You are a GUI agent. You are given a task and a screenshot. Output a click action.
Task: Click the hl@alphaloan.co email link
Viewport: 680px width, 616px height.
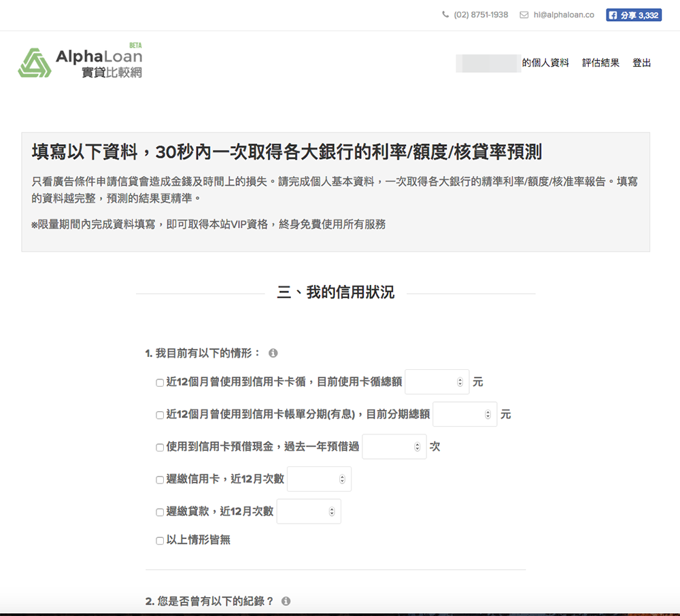pos(563,15)
